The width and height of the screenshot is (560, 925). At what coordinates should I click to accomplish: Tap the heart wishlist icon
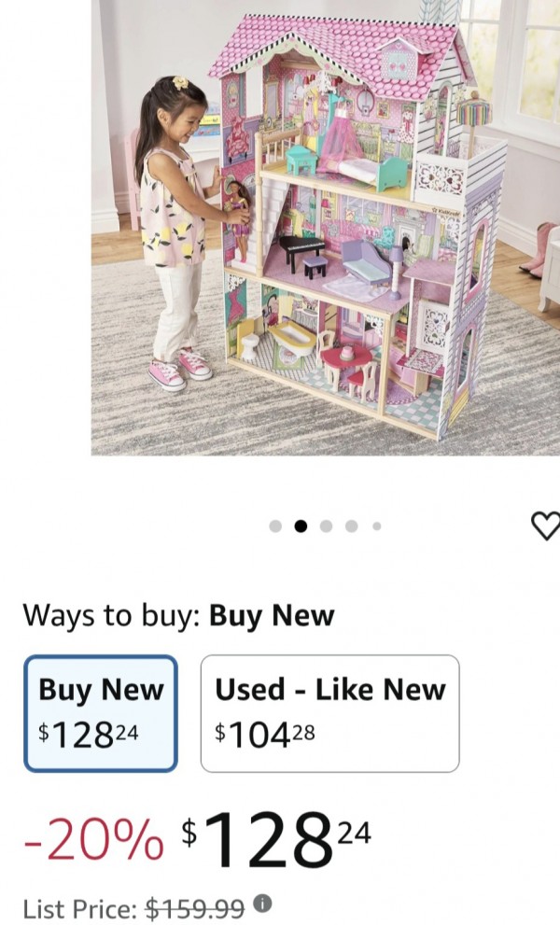pyautogui.click(x=546, y=526)
